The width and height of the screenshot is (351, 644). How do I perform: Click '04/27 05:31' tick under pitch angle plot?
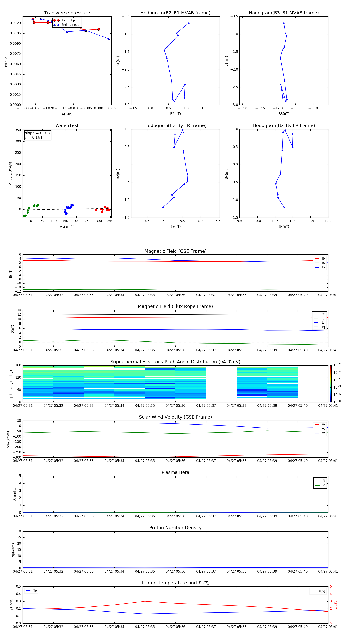coord(23,406)
